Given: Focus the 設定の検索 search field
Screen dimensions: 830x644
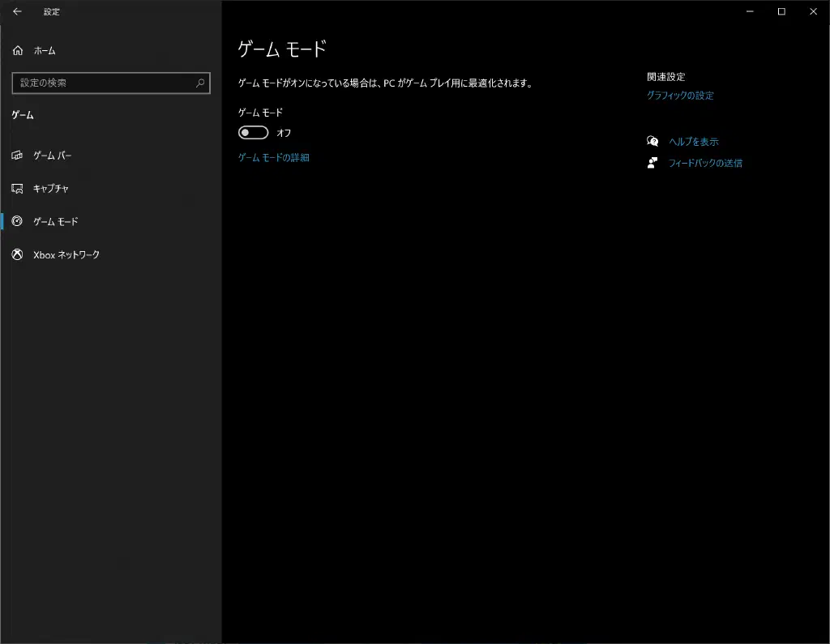Looking at the screenshot, I should pyautogui.click(x=105, y=83).
